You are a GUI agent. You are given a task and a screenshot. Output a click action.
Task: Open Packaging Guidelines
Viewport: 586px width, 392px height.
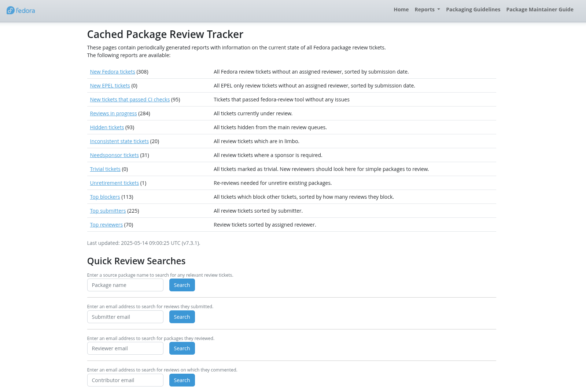tap(473, 10)
